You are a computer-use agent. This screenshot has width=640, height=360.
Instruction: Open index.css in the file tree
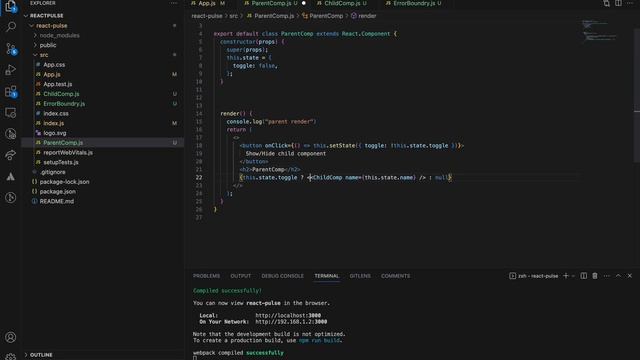click(56, 113)
